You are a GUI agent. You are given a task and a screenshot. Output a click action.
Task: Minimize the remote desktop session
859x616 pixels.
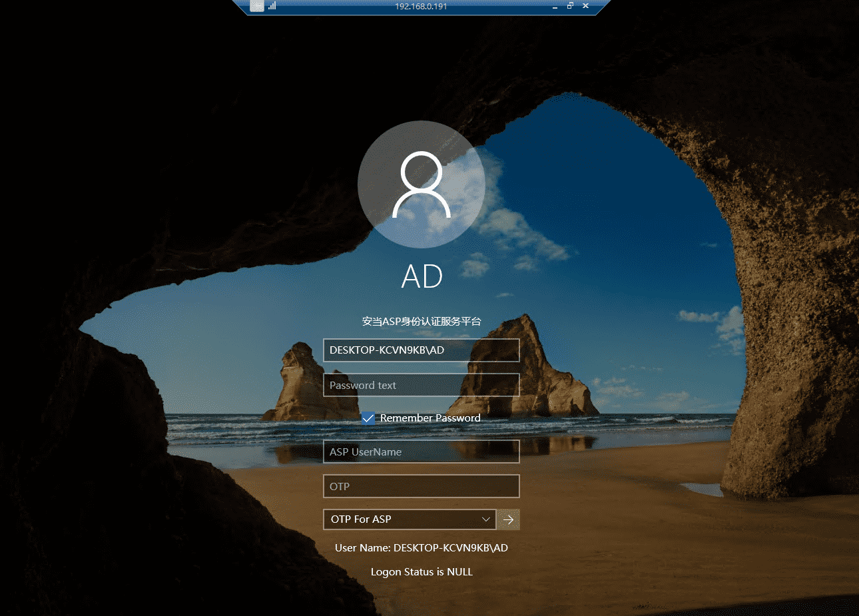(x=555, y=7)
